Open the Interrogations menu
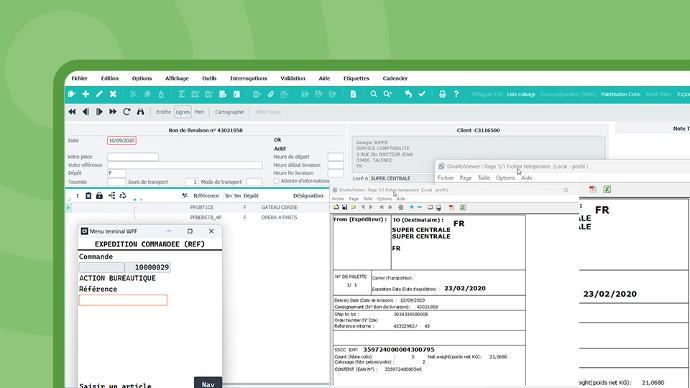The width and height of the screenshot is (690, 388). pyautogui.click(x=248, y=78)
